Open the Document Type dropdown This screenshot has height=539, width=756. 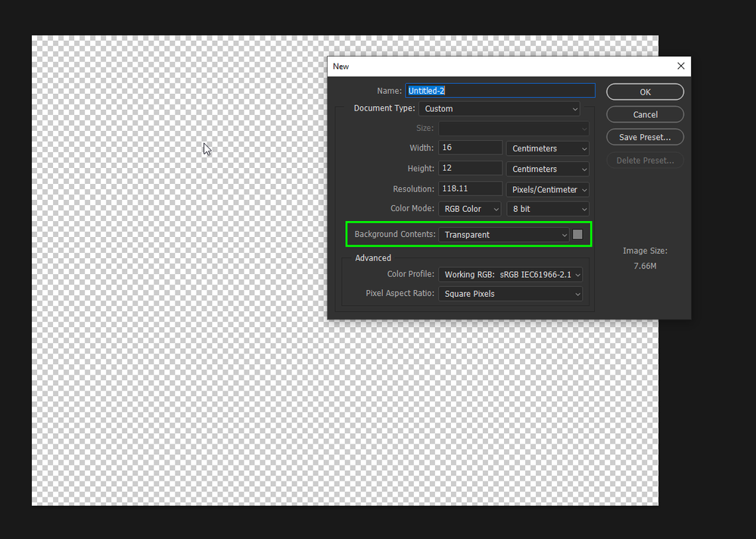coord(499,108)
